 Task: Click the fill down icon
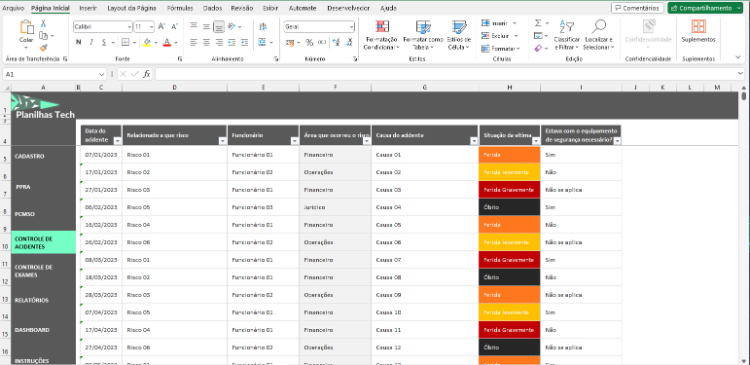tap(538, 35)
